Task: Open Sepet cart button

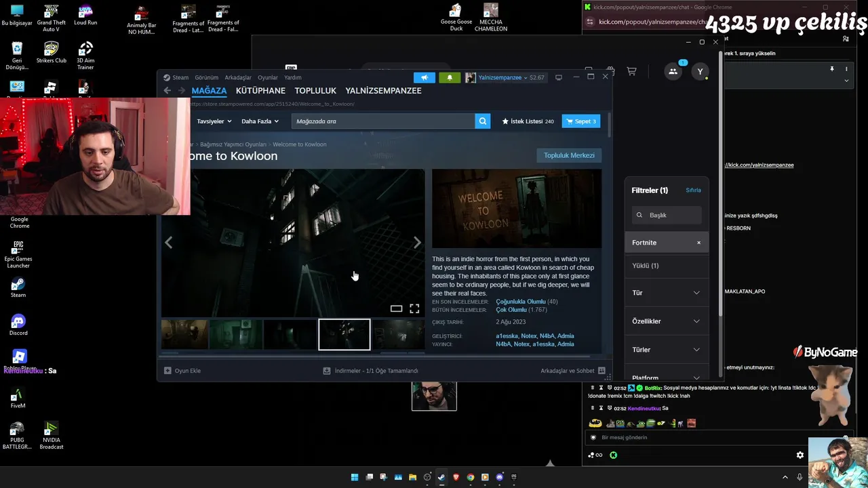Action: point(581,121)
